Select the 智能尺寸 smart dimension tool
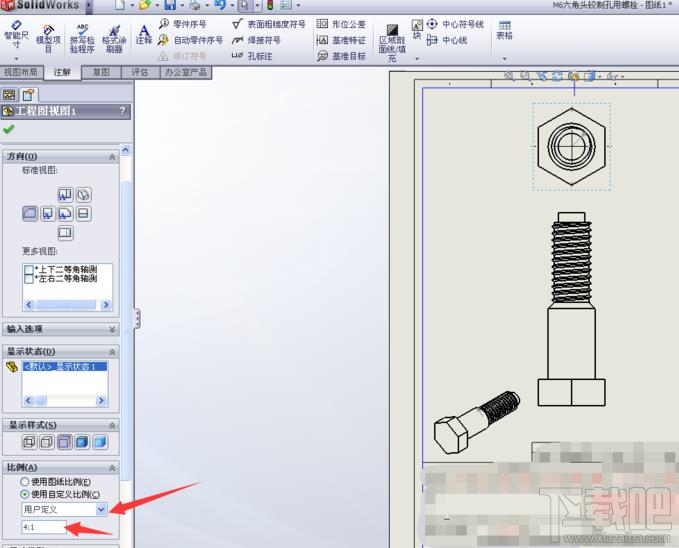 point(16,35)
